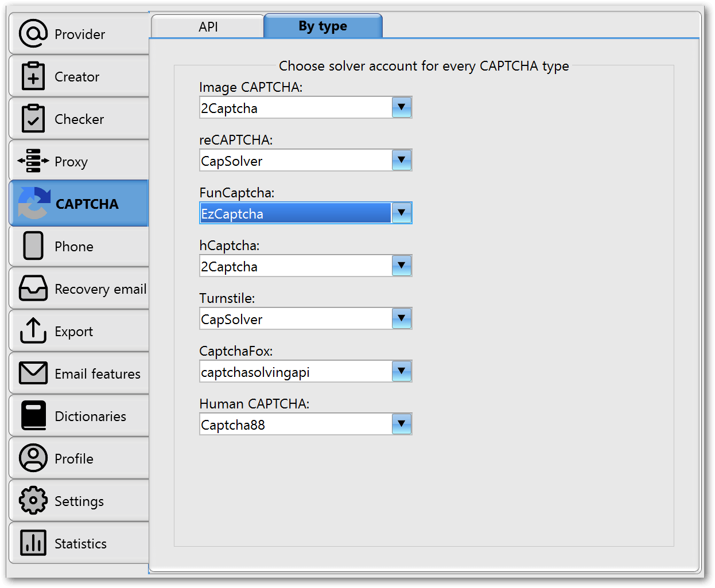Click the Phone section icon

pyautogui.click(x=33, y=246)
